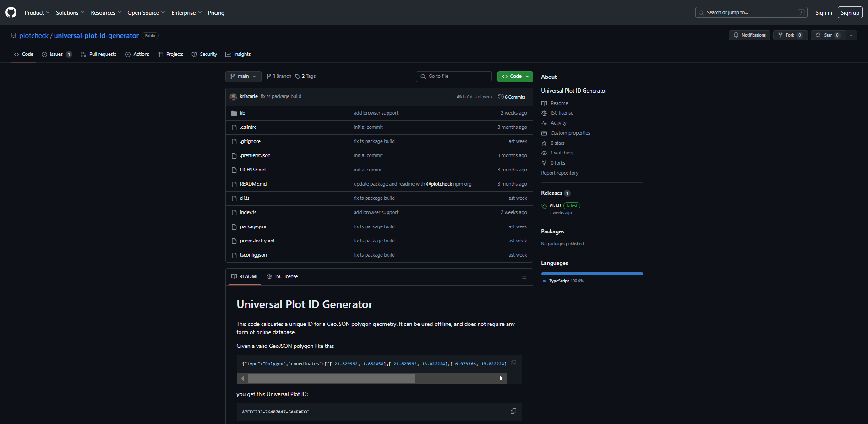The image size is (868, 424).
Task: Open the tsconfig.json file
Action: pyautogui.click(x=253, y=255)
